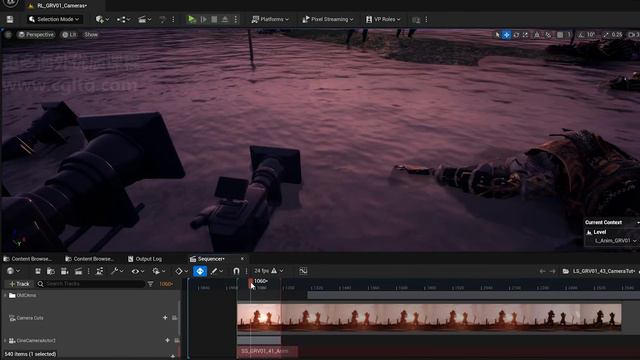640x360 pixels.
Task: Close the Sequencer tab
Action: (242, 259)
